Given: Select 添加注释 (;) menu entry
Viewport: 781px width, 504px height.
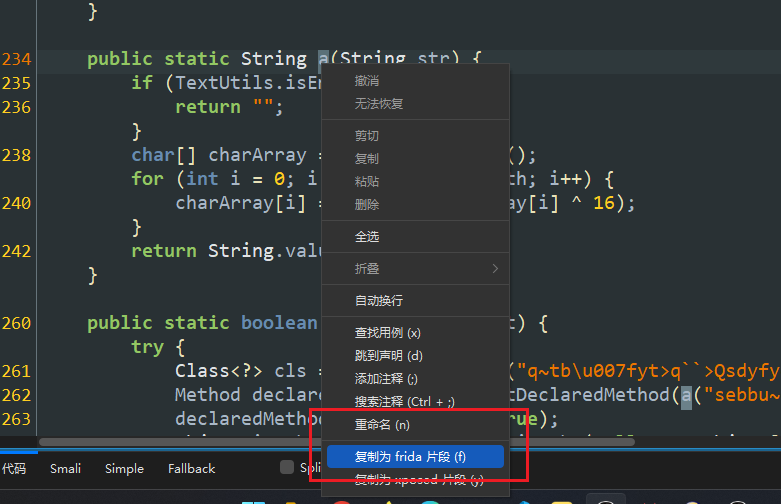Looking at the screenshot, I should 386,378.
